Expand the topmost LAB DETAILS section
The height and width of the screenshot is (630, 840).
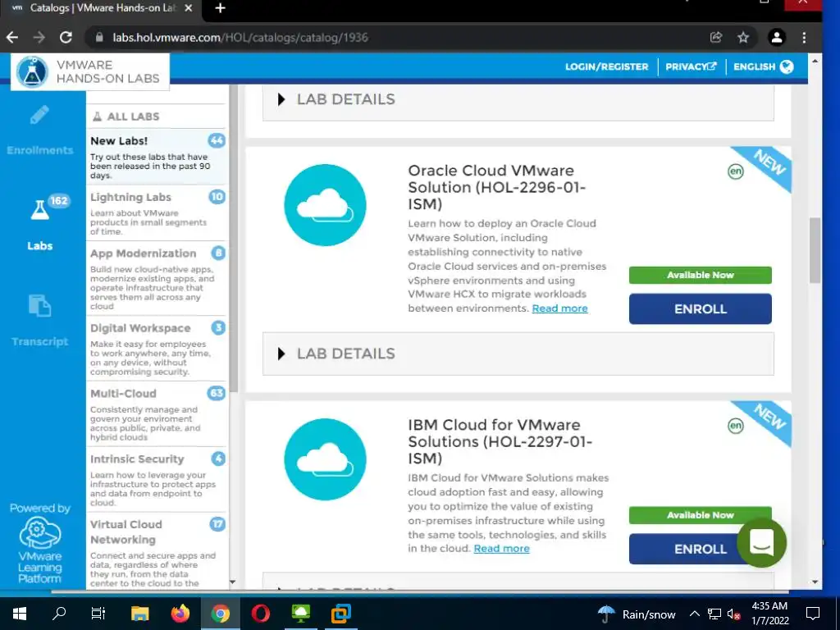click(x=518, y=102)
